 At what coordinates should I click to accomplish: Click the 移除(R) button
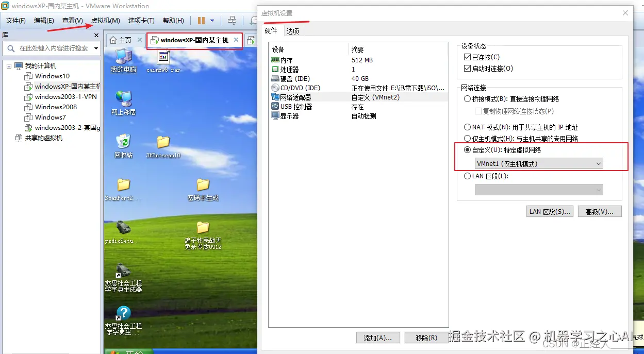426,338
